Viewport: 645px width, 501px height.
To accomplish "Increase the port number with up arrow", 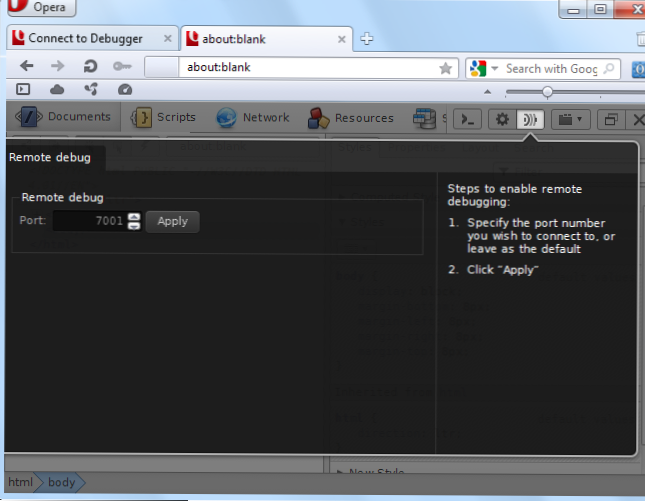I will pyautogui.click(x=134, y=217).
